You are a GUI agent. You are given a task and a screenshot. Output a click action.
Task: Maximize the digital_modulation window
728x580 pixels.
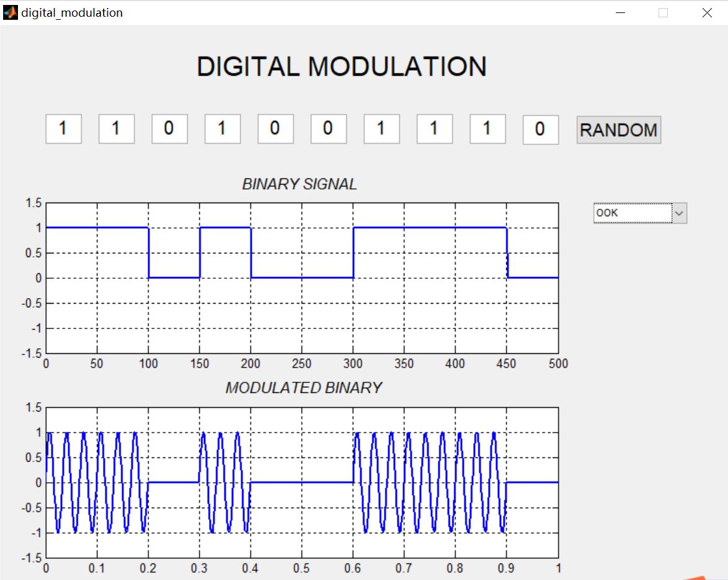click(663, 12)
